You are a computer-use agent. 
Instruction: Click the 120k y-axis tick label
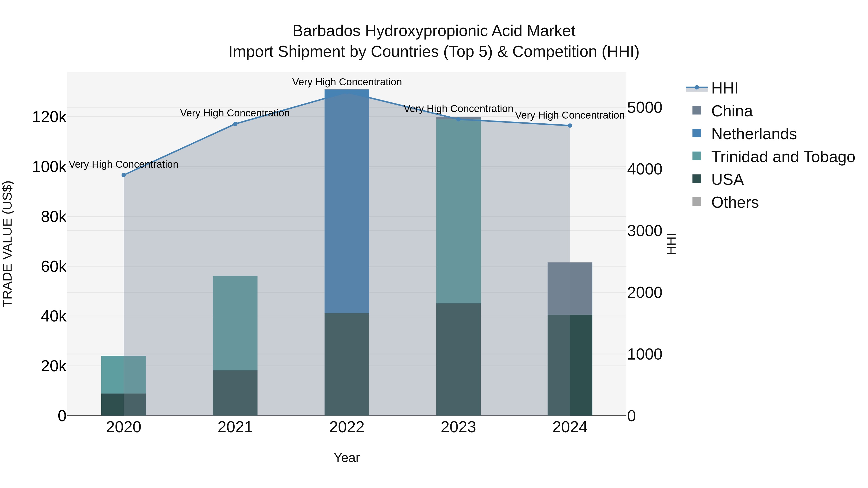pos(49,117)
